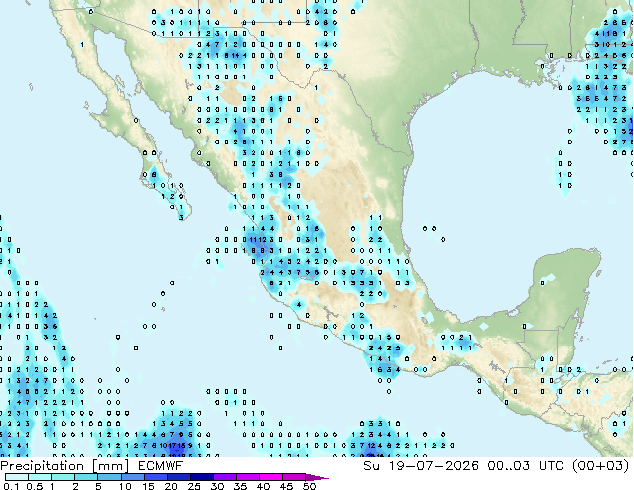
Task: Click the '(00+03)' forecast step text
Action: (601, 465)
